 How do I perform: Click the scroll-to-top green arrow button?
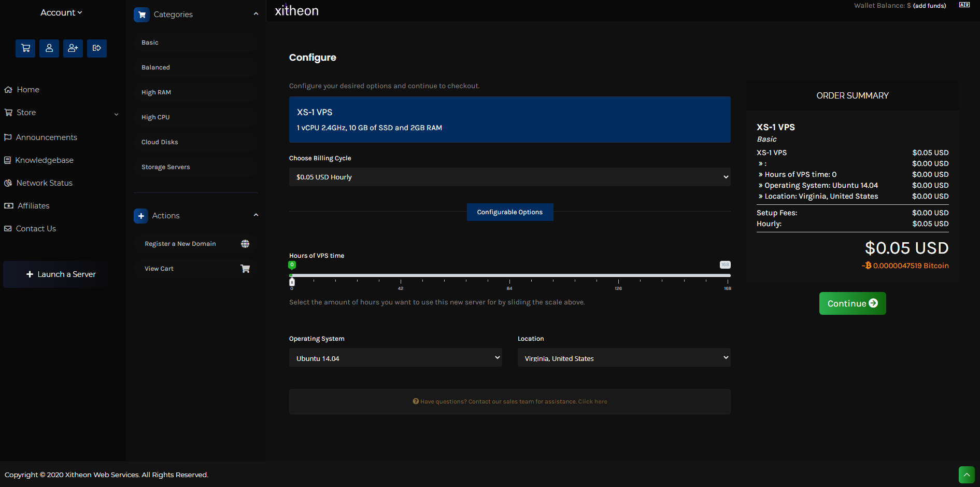(967, 475)
